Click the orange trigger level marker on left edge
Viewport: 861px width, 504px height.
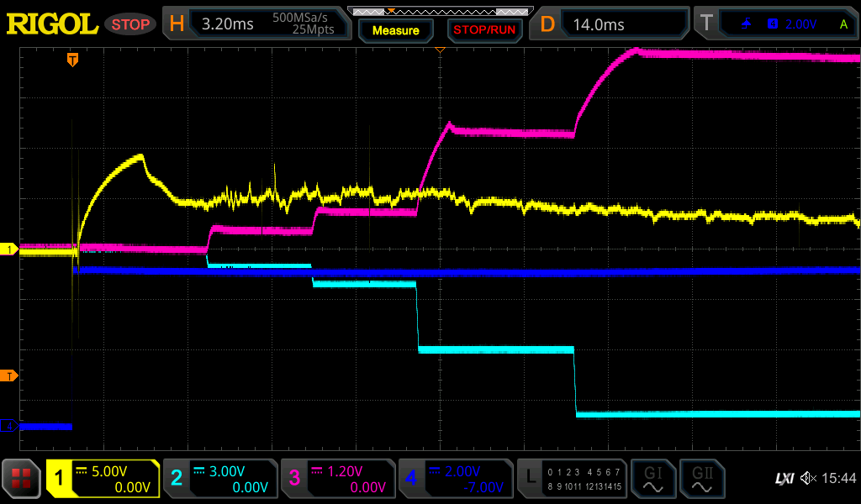coord(9,375)
